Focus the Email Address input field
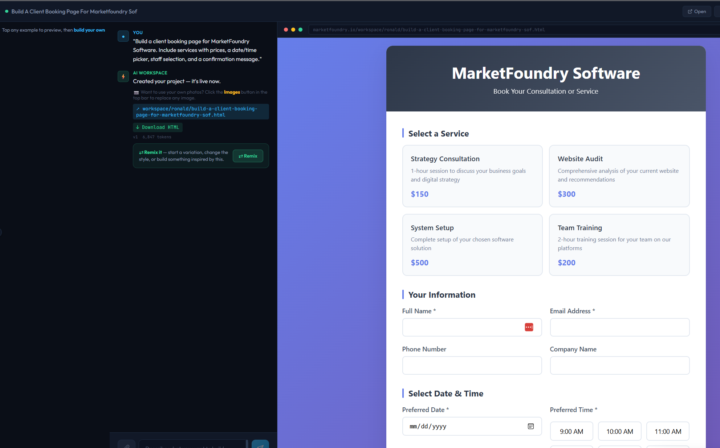The height and width of the screenshot is (448, 720). [x=619, y=327]
